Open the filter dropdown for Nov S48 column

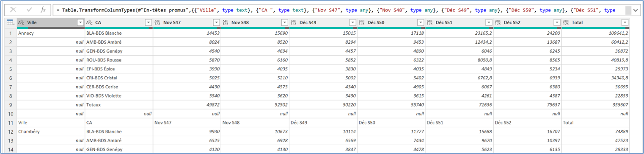point(285,22)
